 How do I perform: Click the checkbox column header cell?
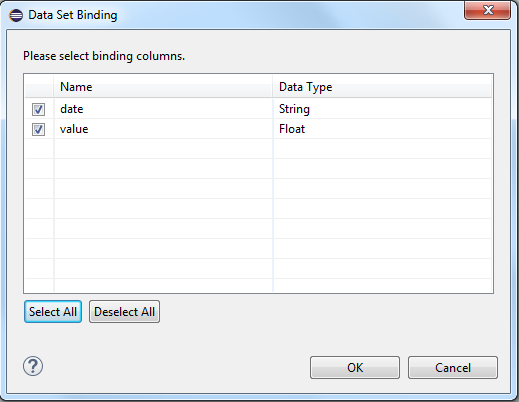[x=39, y=87]
